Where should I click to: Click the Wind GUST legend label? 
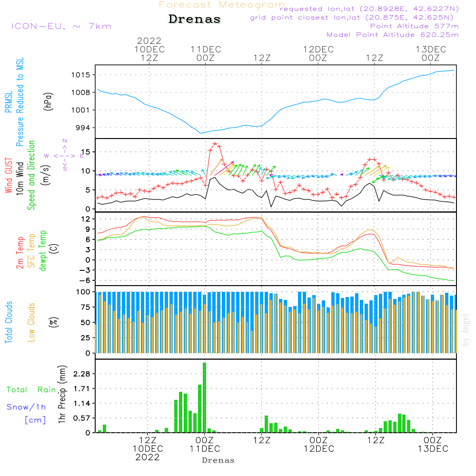[9, 175]
